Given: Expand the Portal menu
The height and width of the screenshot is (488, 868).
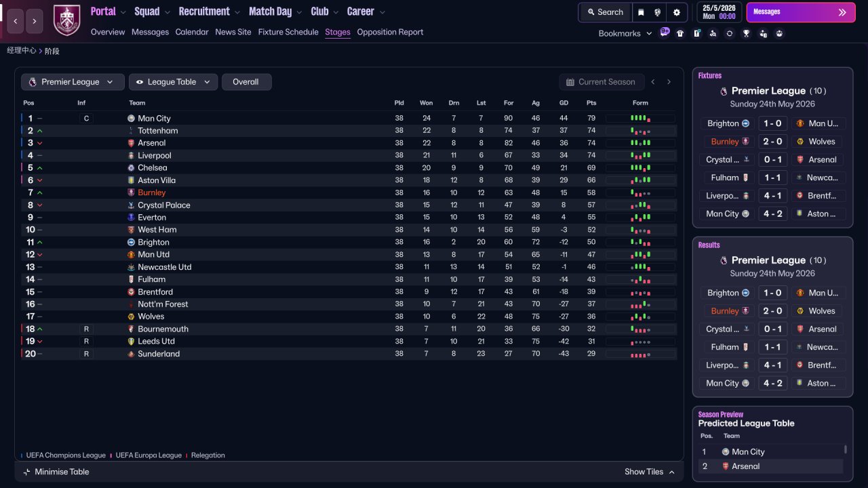Looking at the screenshot, I should click(108, 12).
